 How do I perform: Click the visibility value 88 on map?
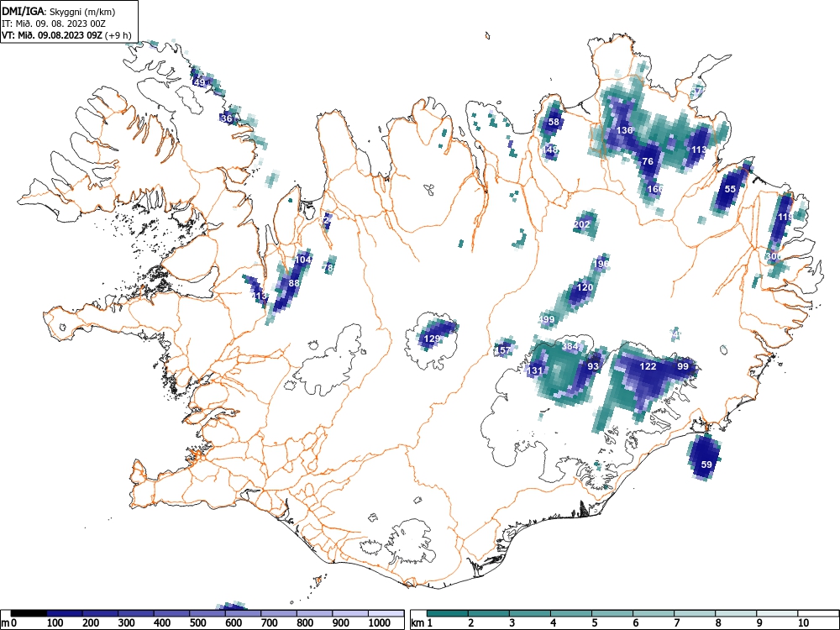tap(294, 283)
